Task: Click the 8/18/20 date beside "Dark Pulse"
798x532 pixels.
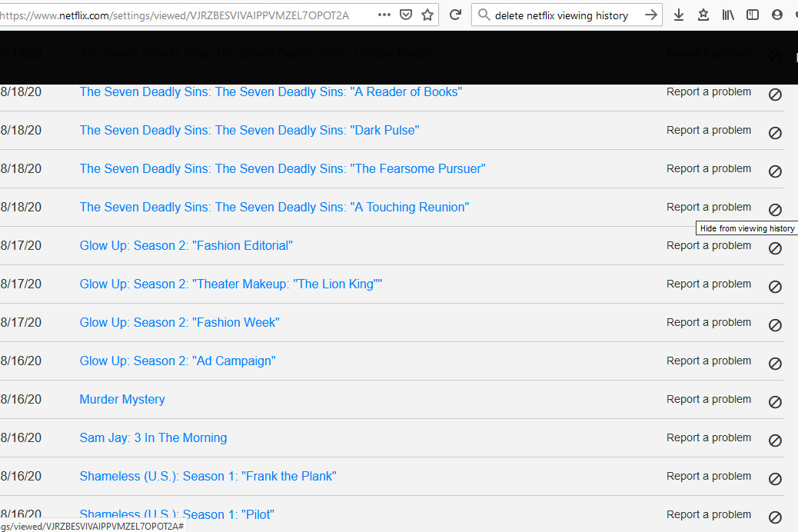Action: [x=21, y=131]
